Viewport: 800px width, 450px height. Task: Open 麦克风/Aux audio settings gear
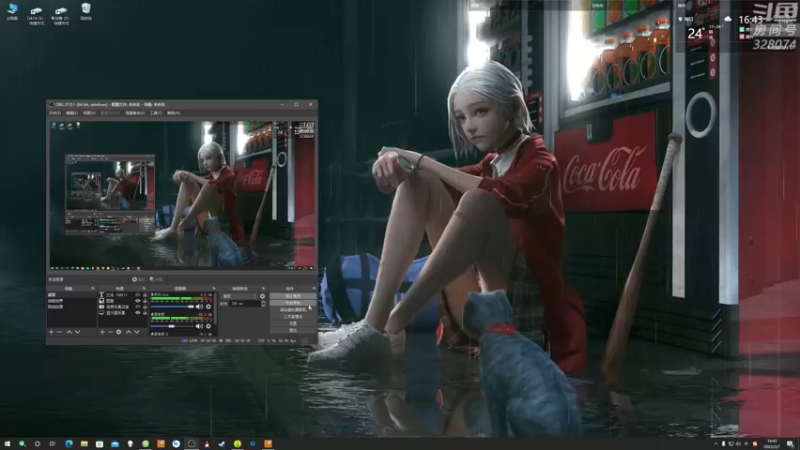[x=208, y=307]
